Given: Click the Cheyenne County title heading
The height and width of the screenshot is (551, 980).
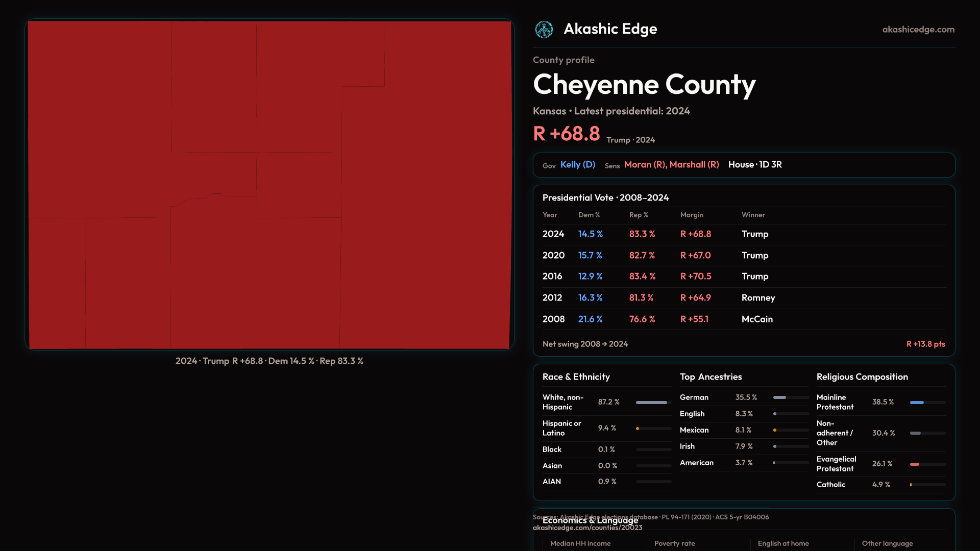Looking at the screenshot, I should 644,85.
